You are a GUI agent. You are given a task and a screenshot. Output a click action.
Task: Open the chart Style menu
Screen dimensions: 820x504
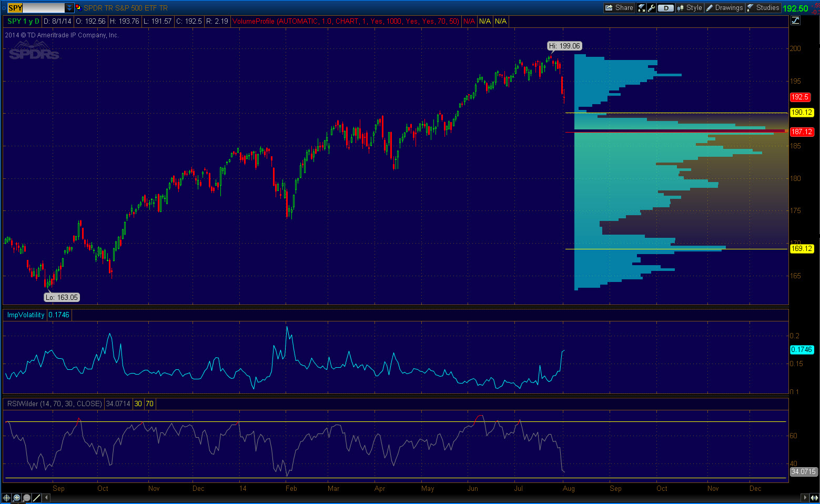(x=690, y=8)
